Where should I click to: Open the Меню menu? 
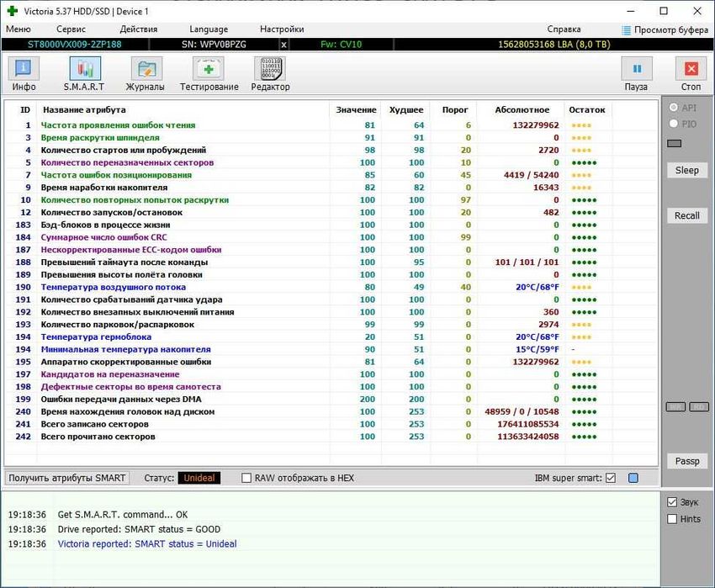(19, 29)
